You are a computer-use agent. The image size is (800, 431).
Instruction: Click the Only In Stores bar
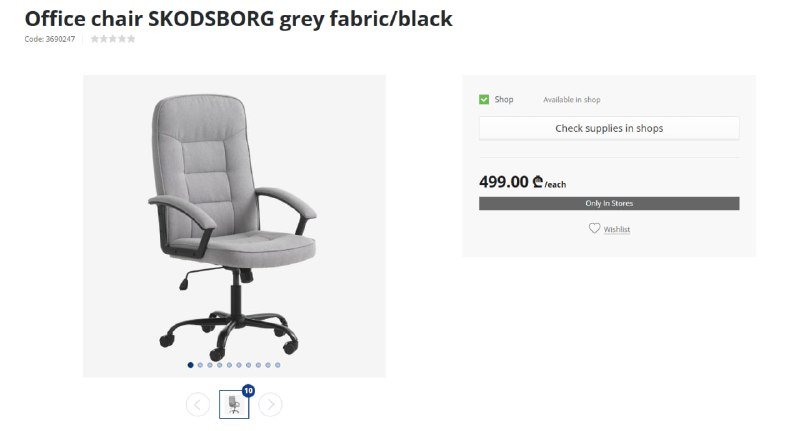pyautogui.click(x=609, y=203)
